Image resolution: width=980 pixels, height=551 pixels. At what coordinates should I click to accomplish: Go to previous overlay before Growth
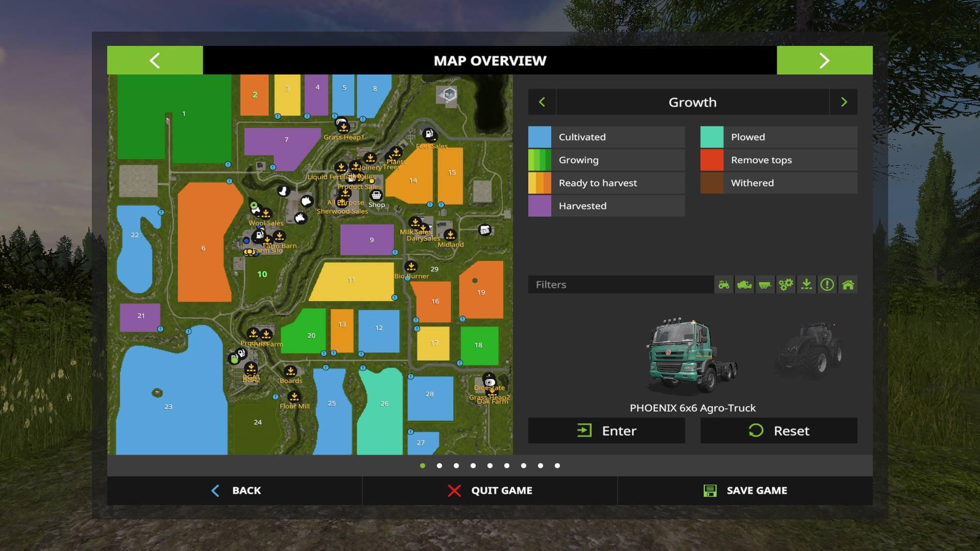(542, 102)
